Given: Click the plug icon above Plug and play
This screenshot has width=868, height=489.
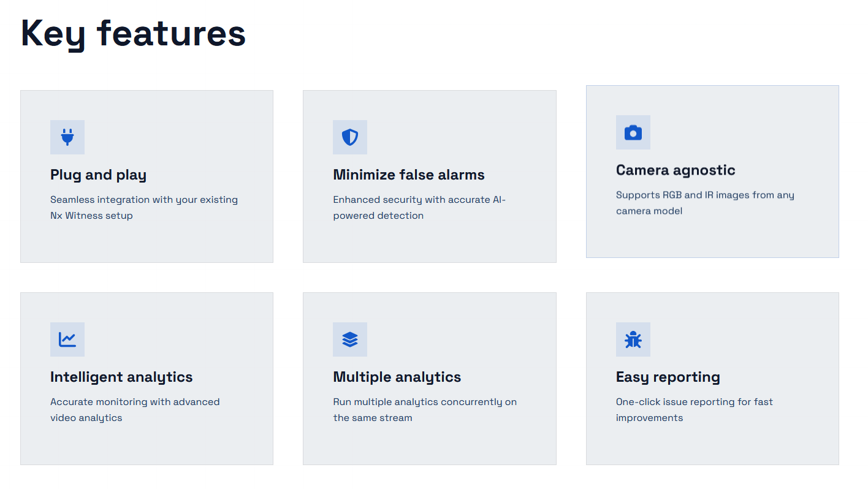Looking at the screenshot, I should pyautogui.click(x=67, y=137).
